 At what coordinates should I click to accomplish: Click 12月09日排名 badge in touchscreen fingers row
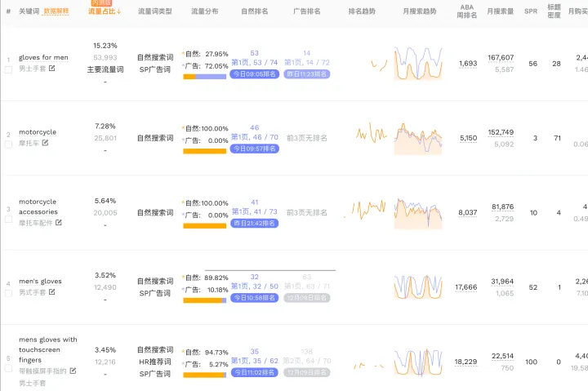click(x=307, y=372)
